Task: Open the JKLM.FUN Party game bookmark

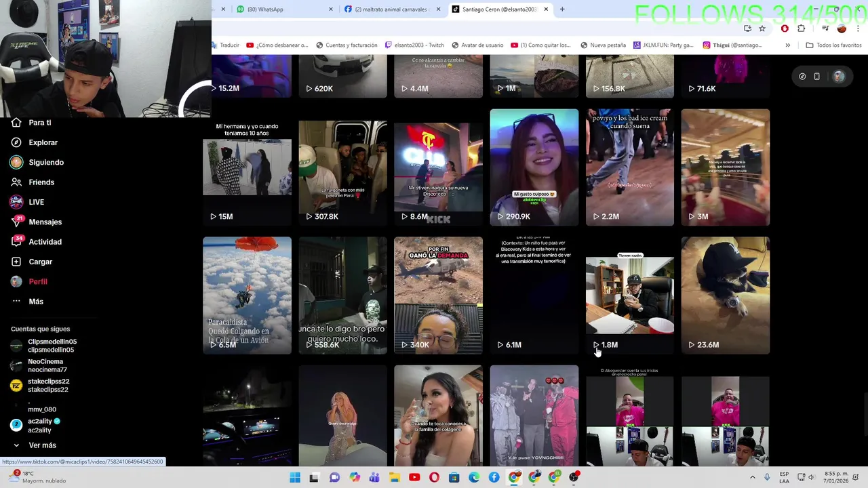Action: coord(663,45)
